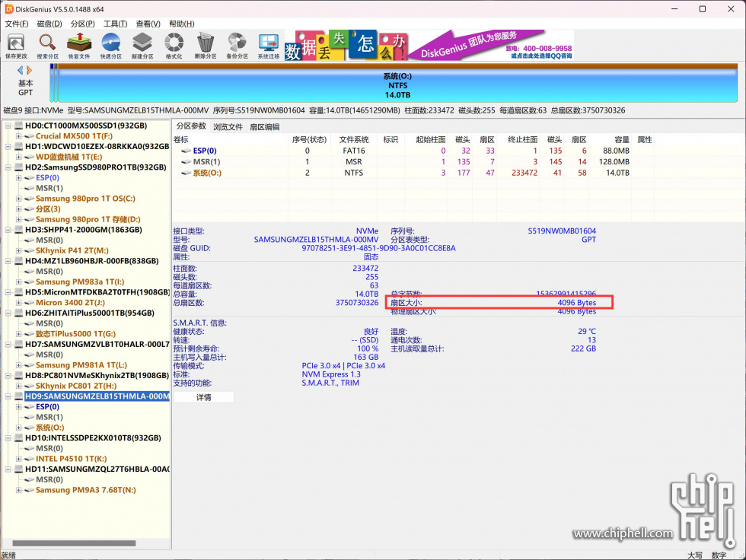
Task: Click the serial number value S519NW0MB01604
Action: (x=562, y=231)
